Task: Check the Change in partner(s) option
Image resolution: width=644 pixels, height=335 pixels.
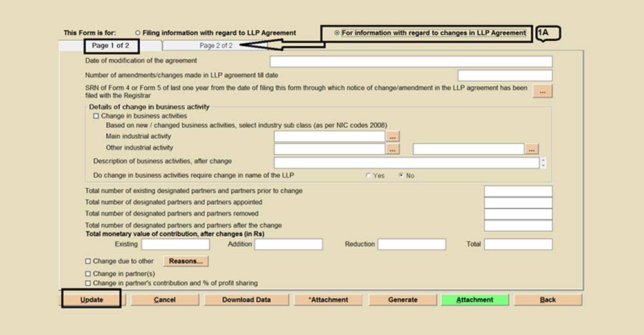Action: 88,274
